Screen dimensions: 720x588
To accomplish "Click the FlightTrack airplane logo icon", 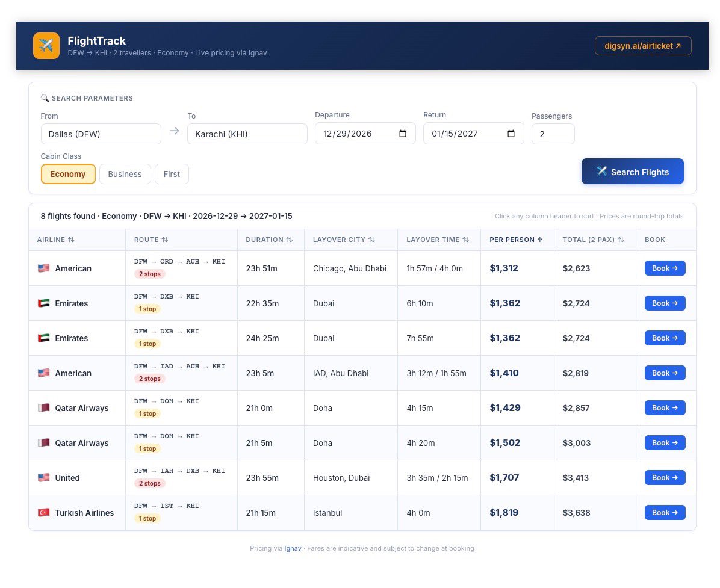I will pyautogui.click(x=46, y=46).
